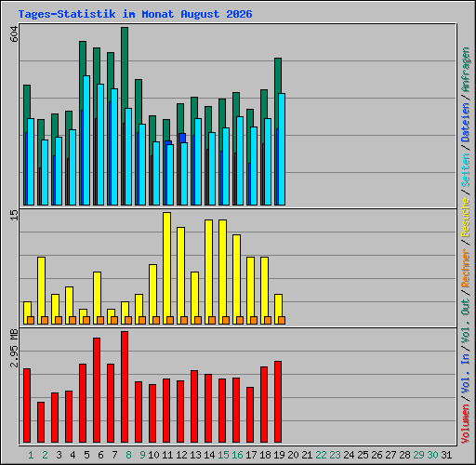Click day label '27' on the x-axis
Image resolution: width=476 pixels, height=465 pixels.
[390, 455]
